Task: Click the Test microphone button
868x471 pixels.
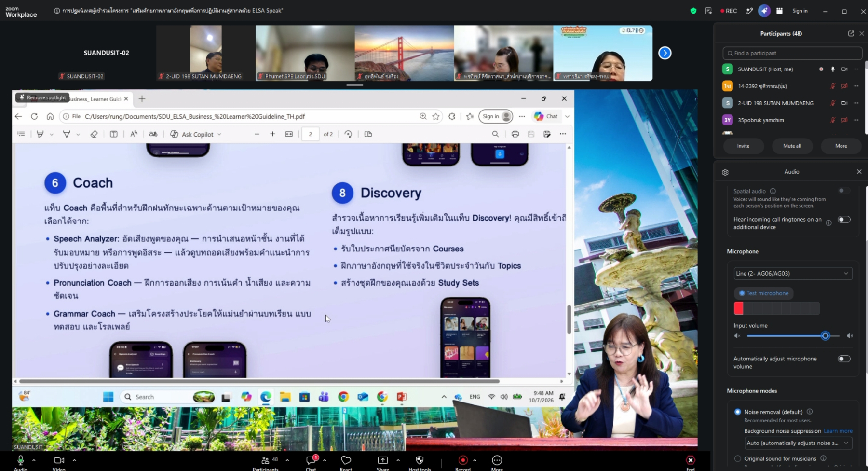Action: tap(764, 293)
